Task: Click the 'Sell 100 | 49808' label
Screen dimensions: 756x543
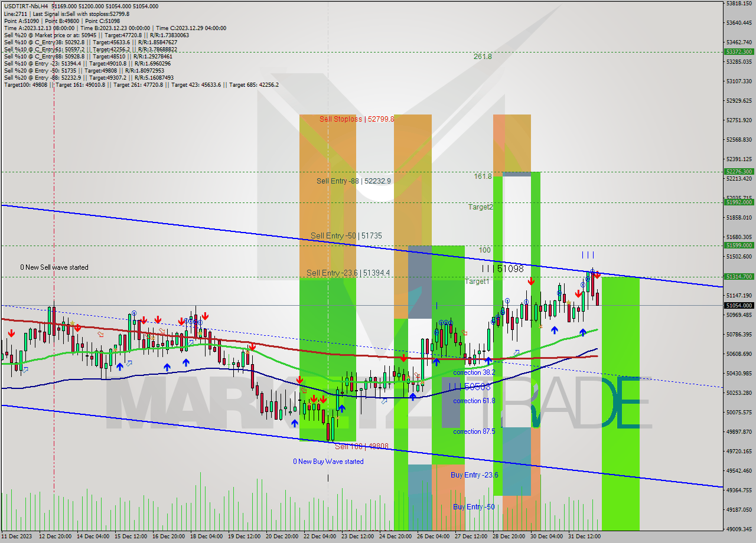Action: point(361,446)
